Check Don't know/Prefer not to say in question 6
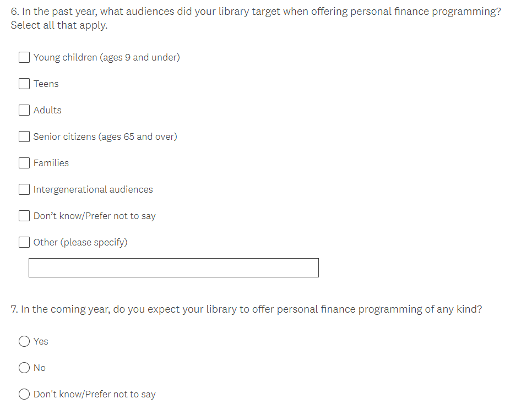 24,216
